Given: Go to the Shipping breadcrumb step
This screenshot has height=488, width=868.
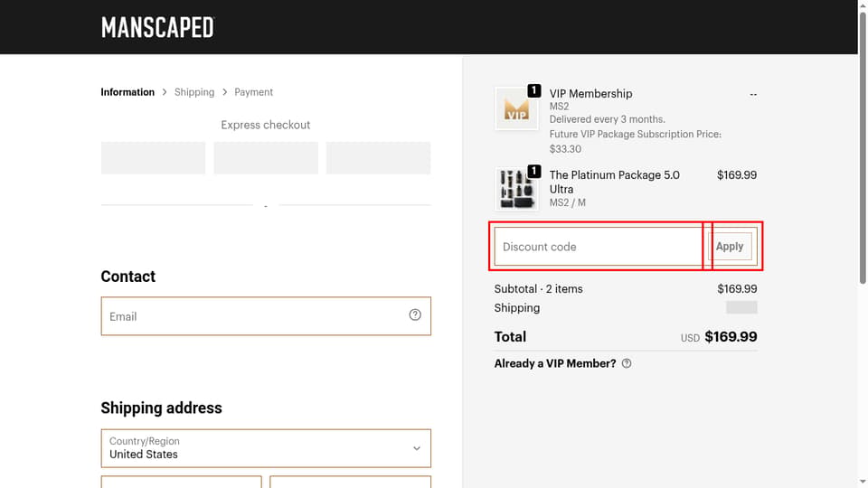Looking at the screenshot, I should [x=194, y=92].
